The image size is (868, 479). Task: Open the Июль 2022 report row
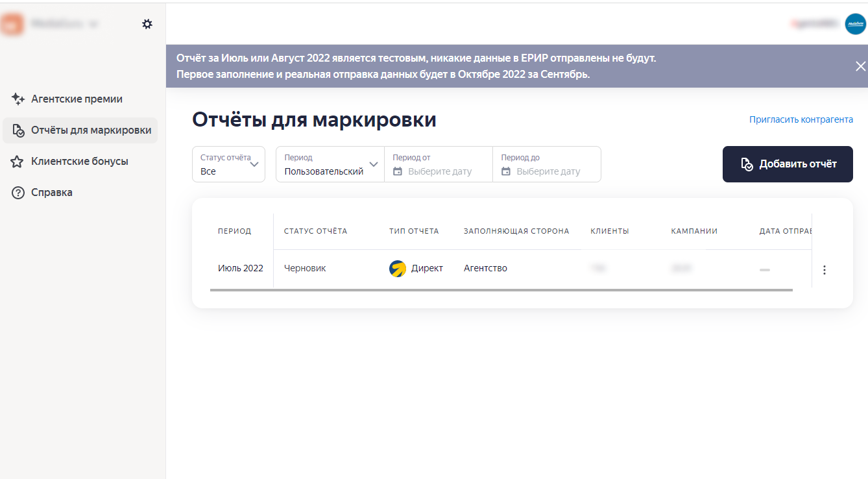pyautogui.click(x=240, y=268)
